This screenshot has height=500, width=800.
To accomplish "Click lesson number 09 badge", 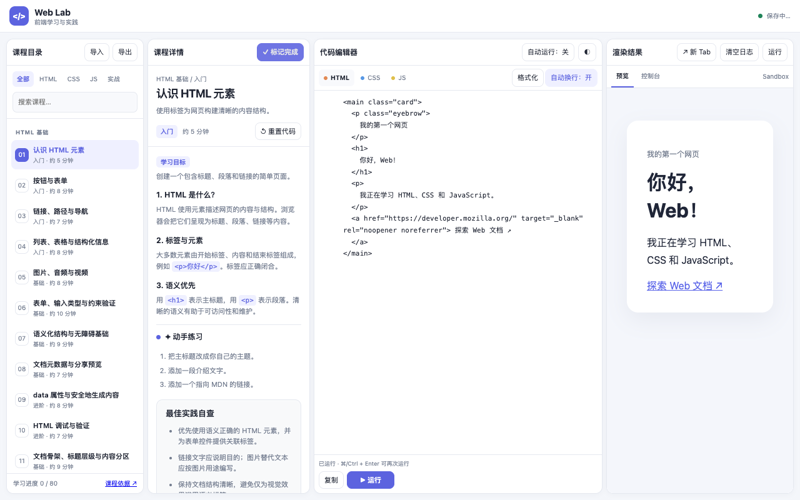I will [21, 399].
